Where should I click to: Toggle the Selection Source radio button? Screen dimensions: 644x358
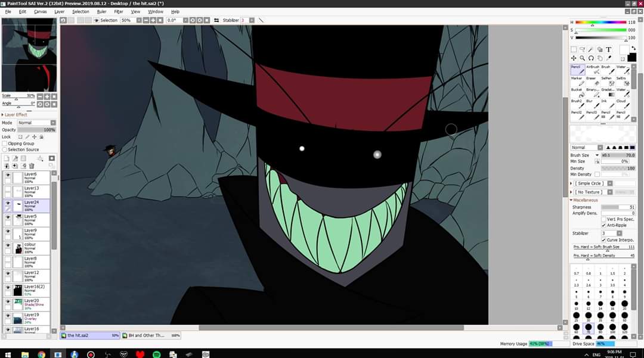click(5, 150)
